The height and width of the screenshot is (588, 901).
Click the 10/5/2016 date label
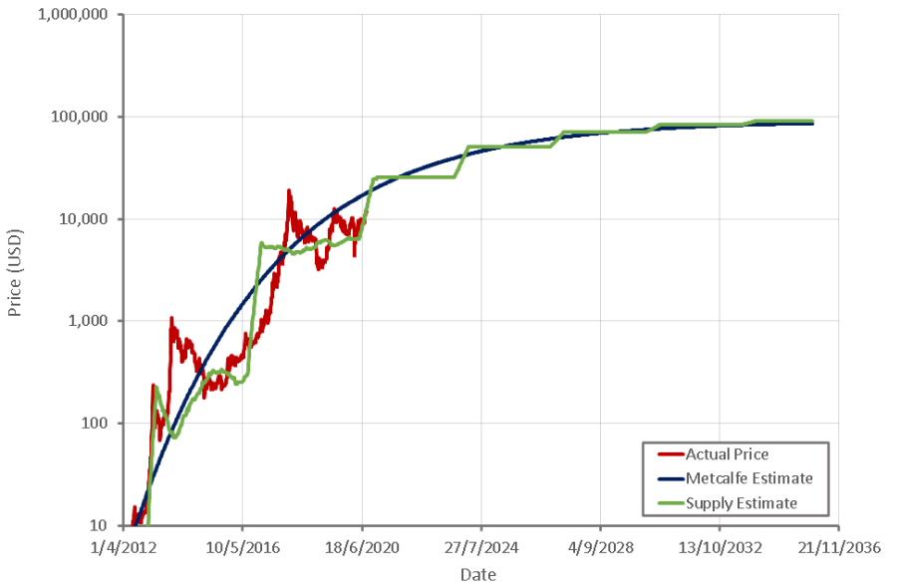click(x=242, y=547)
